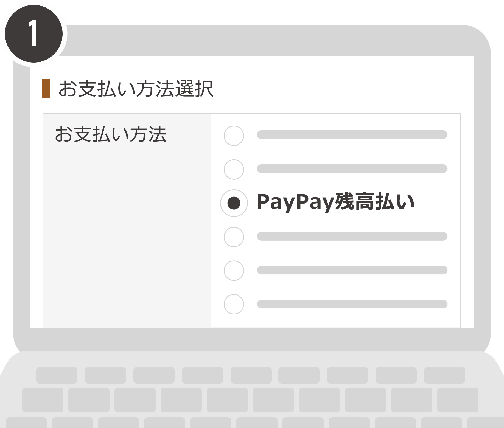Click the first gray placeholder payment option bar
The height and width of the screenshot is (428, 504).
click(x=352, y=134)
